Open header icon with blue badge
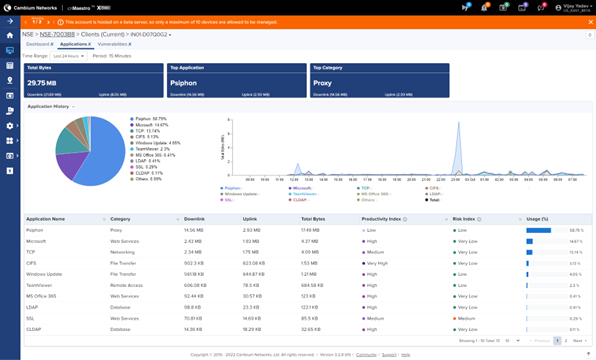Image resolution: width=596 pixels, height=360 pixels. pos(466,8)
